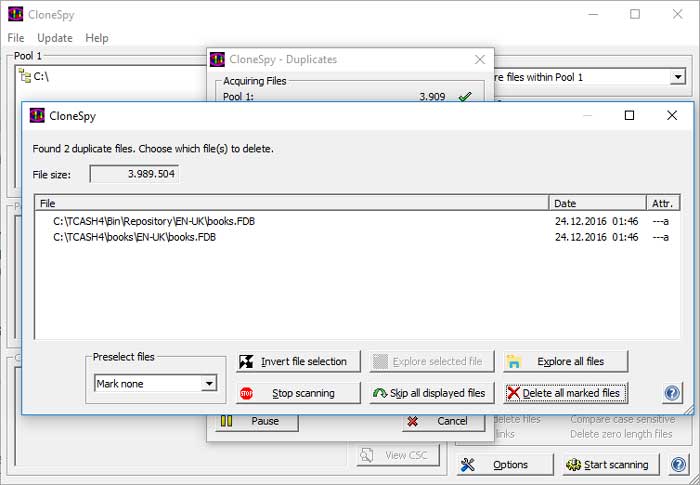Expand the compare files within Pool 1 dropdown
Screen dimensions: 700x485
pyautogui.click(x=678, y=77)
